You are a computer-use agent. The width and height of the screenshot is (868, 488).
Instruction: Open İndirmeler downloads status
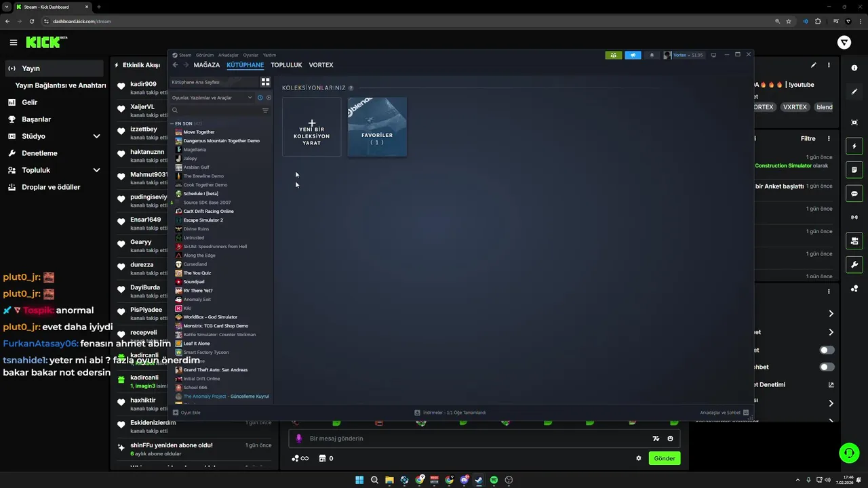click(x=450, y=413)
